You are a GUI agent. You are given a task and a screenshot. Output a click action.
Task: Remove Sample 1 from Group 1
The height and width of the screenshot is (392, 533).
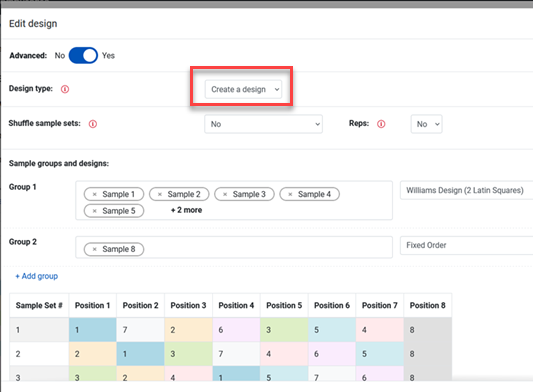[x=95, y=194]
